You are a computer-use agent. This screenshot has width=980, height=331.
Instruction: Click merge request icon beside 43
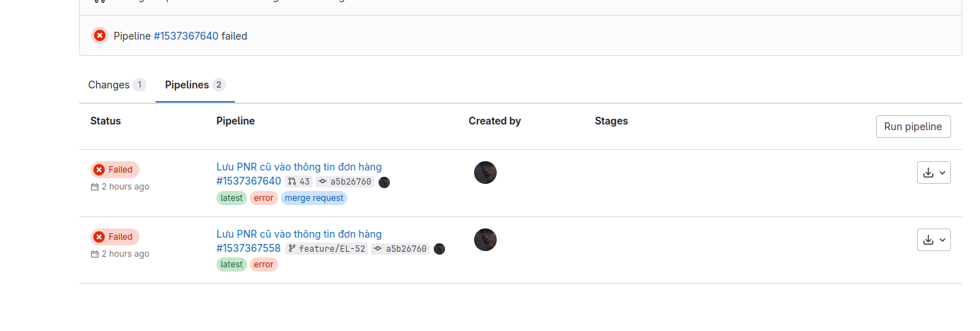tap(292, 182)
